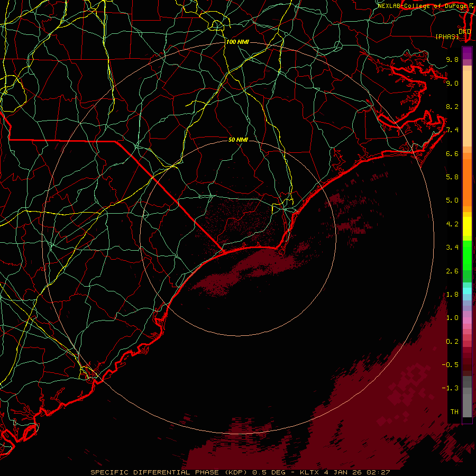Click the 2.6 scale value label
The image size is (476, 476).
pyautogui.click(x=452, y=271)
